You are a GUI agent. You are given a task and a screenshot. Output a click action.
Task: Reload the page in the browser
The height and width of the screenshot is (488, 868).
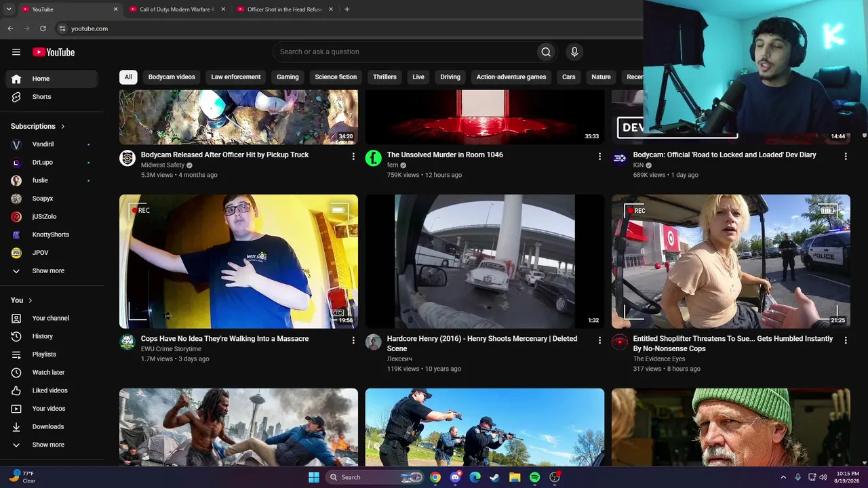43,28
